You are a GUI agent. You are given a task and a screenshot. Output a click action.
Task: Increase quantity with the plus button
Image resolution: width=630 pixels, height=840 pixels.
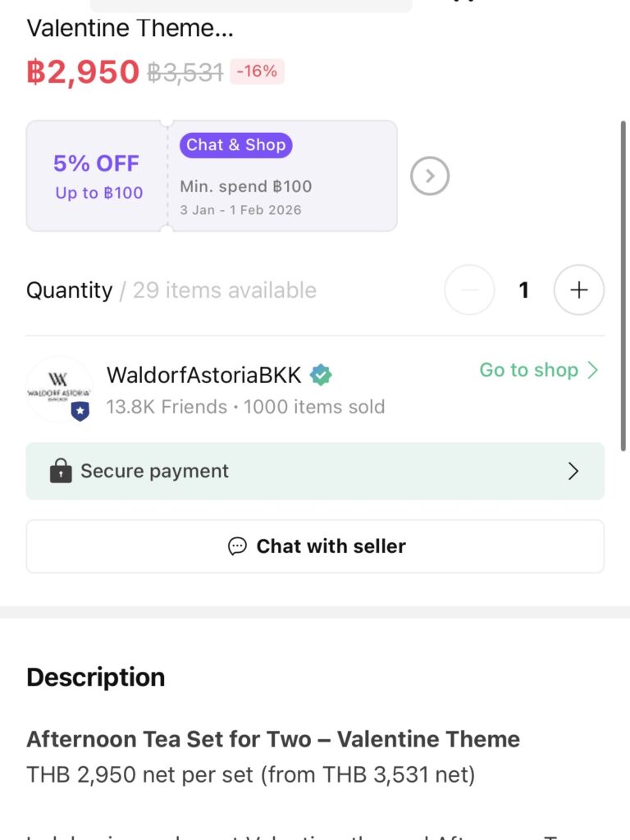point(579,290)
